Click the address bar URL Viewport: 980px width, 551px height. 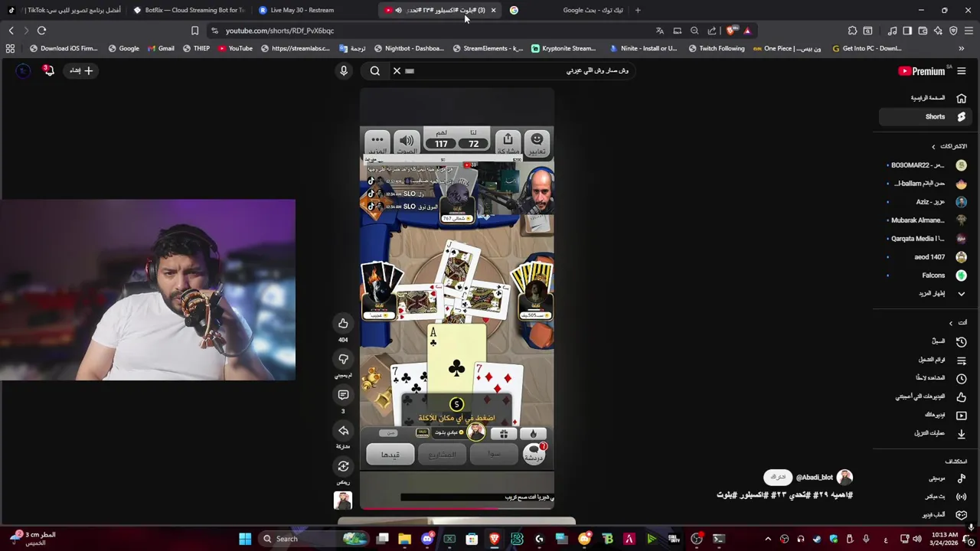pos(279,31)
